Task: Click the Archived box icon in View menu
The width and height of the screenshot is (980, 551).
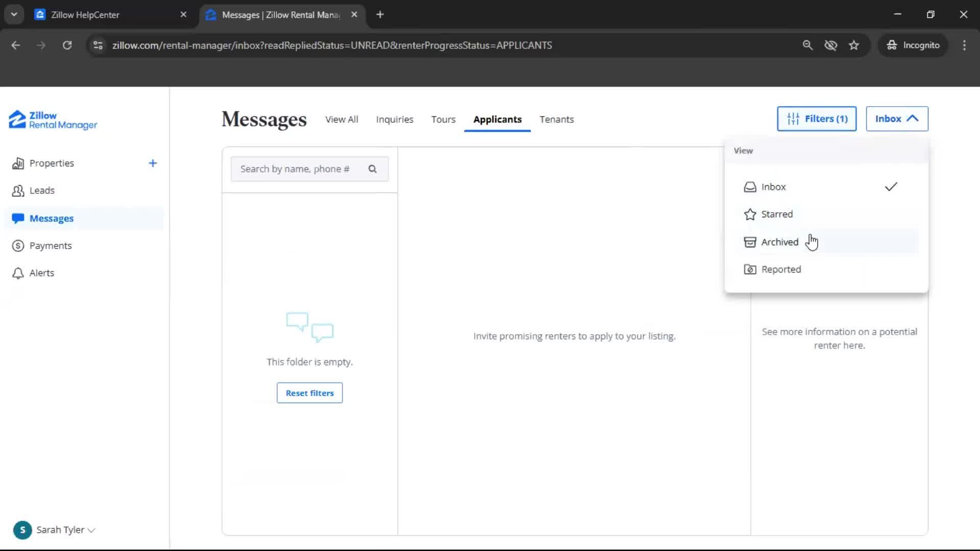Action: click(x=750, y=242)
